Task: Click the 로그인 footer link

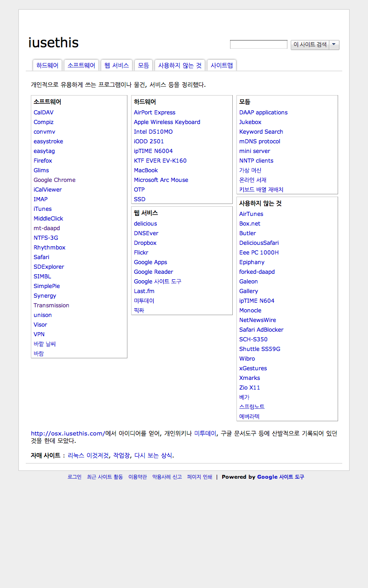Action: point(75,477)
